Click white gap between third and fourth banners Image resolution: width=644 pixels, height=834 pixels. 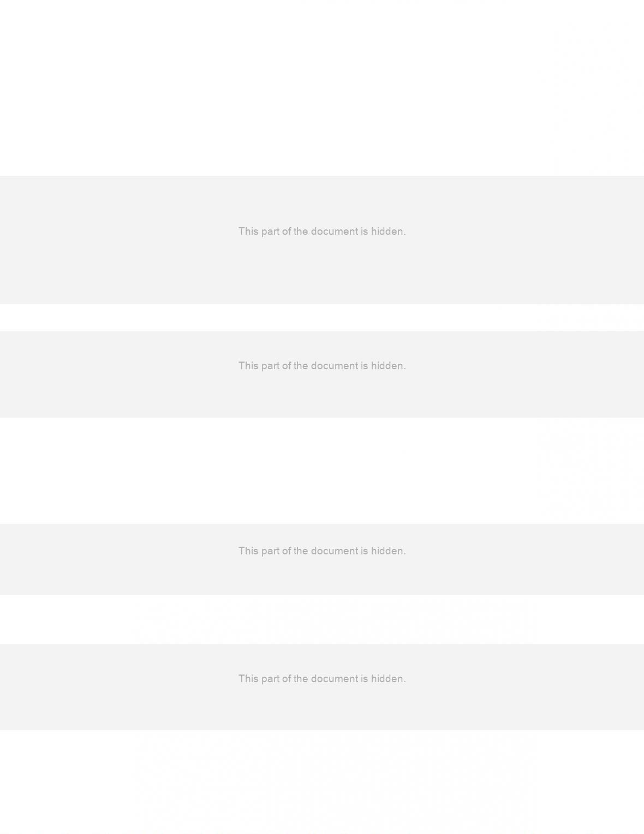click(322, 619)
